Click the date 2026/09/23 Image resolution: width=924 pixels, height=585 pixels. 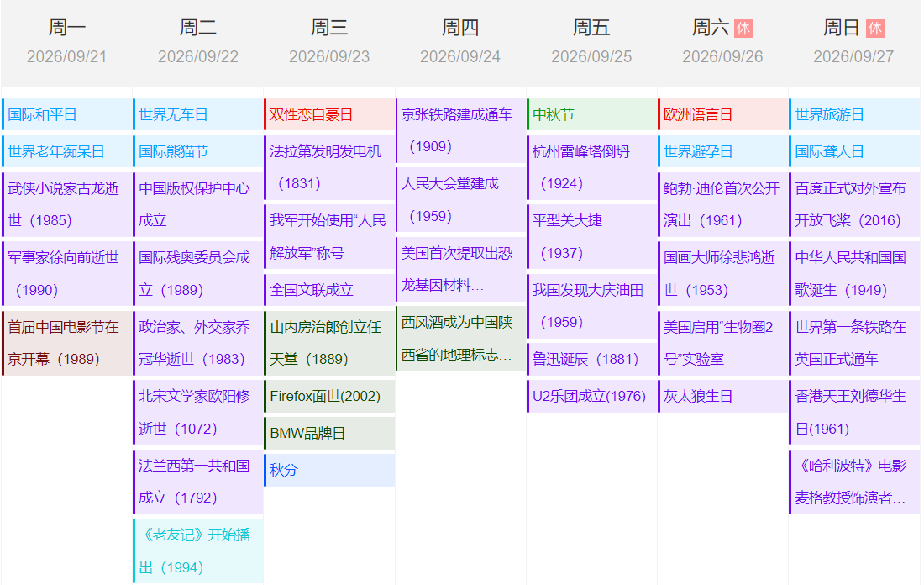coord(329,57)
